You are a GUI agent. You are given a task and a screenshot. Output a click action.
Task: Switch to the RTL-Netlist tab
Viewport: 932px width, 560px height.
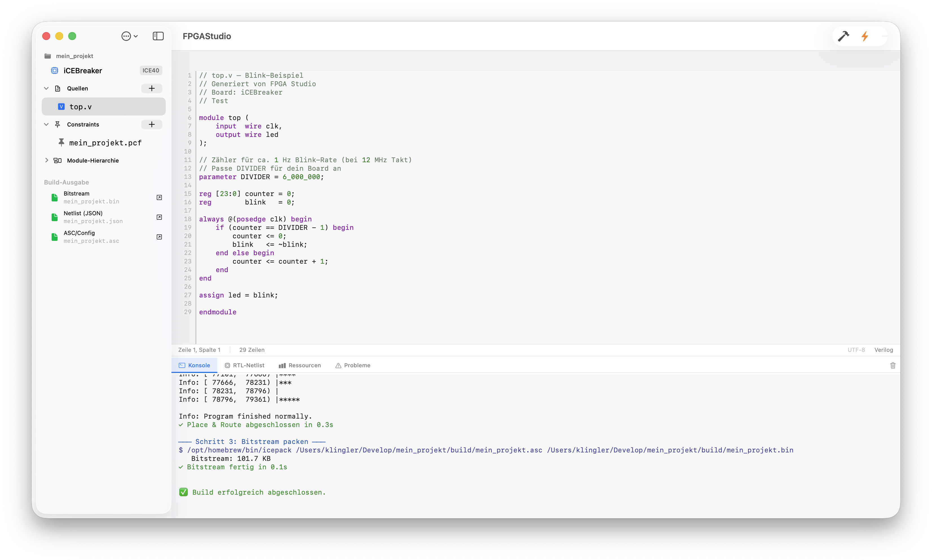click(x=244, y=365)
